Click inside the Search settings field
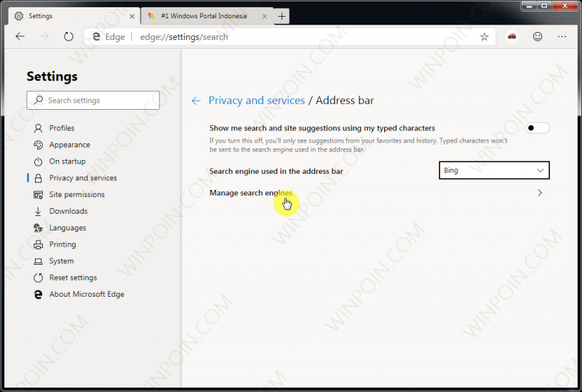582x392 pixels. 93,100
